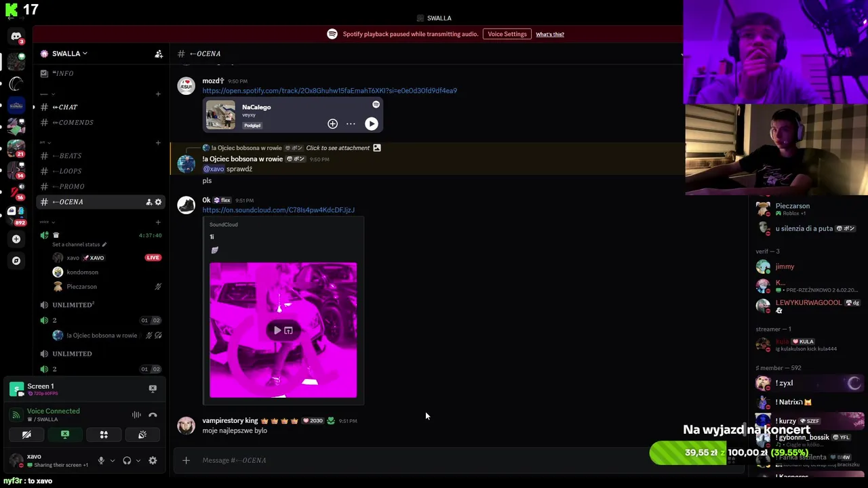Click vampirestory king username in chat
868x488 pixels.
click(230, 421)
